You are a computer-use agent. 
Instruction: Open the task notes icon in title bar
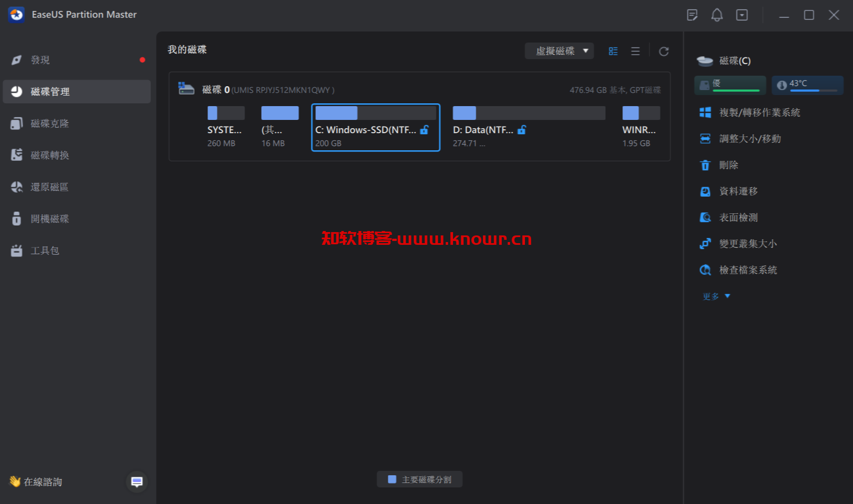click(x=692, y=15)
